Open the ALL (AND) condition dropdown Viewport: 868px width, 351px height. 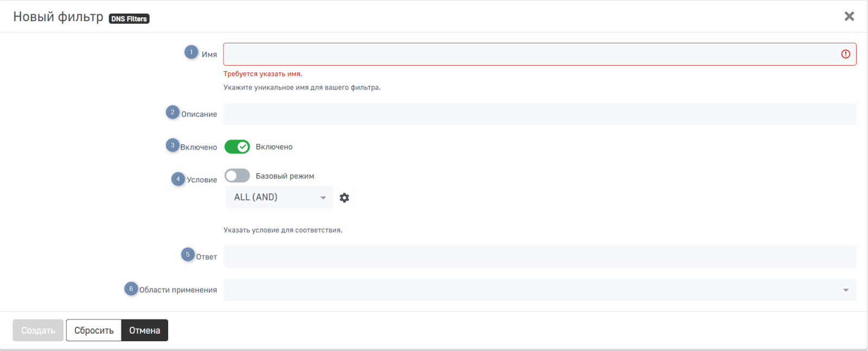(x=279, y=197)
